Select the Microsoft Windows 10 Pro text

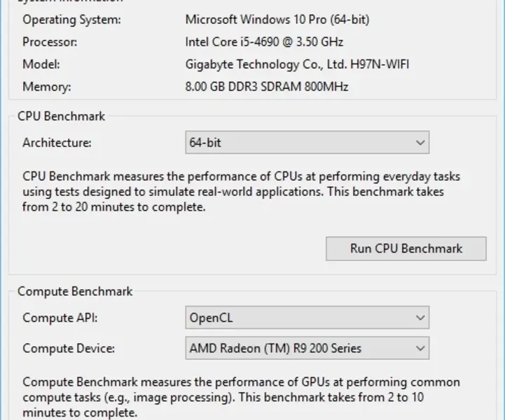(x=277, y=20)
